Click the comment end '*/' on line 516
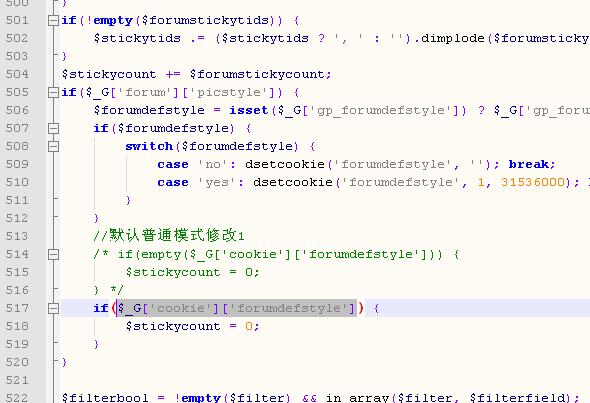 [x=117, y=290]
